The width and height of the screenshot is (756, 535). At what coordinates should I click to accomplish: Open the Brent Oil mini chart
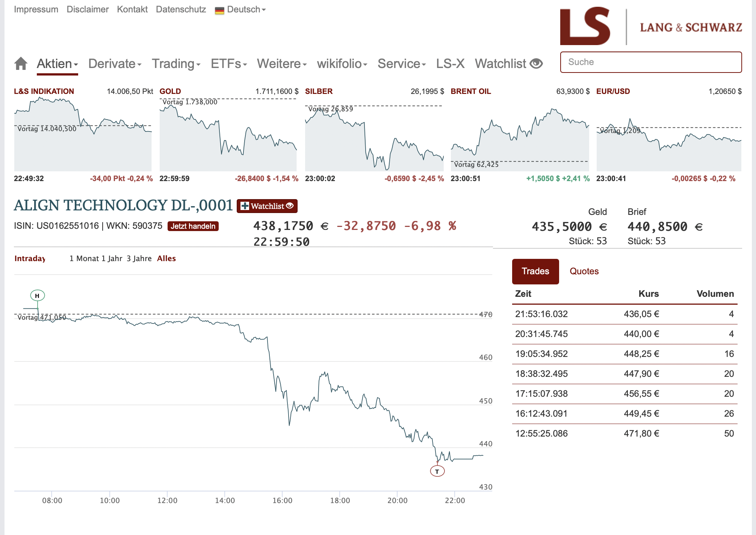click(520, 135)
